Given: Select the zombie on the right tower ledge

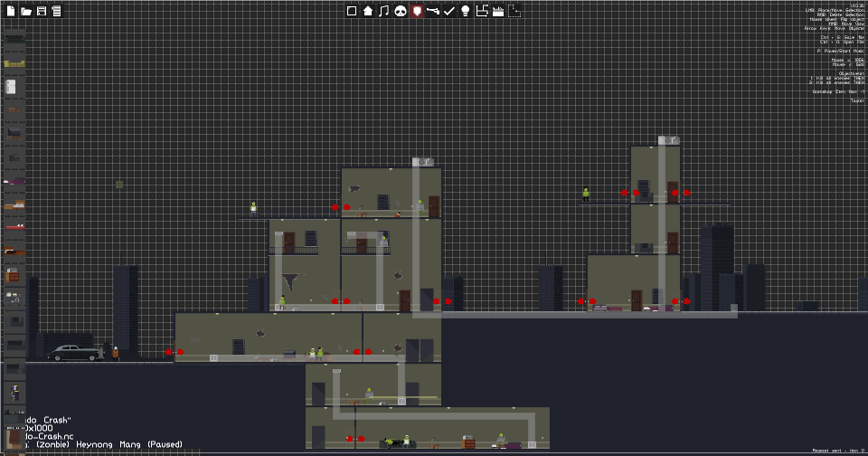Looking at the screenshot, I should click(586, 195).
